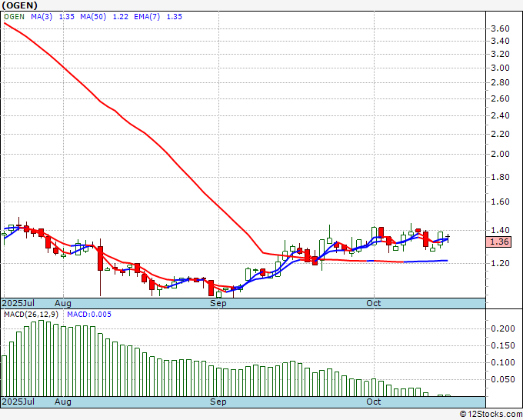Click the 2.40 price axis label
This screenshot has width=523, height=420.
[x=501, y=115]
